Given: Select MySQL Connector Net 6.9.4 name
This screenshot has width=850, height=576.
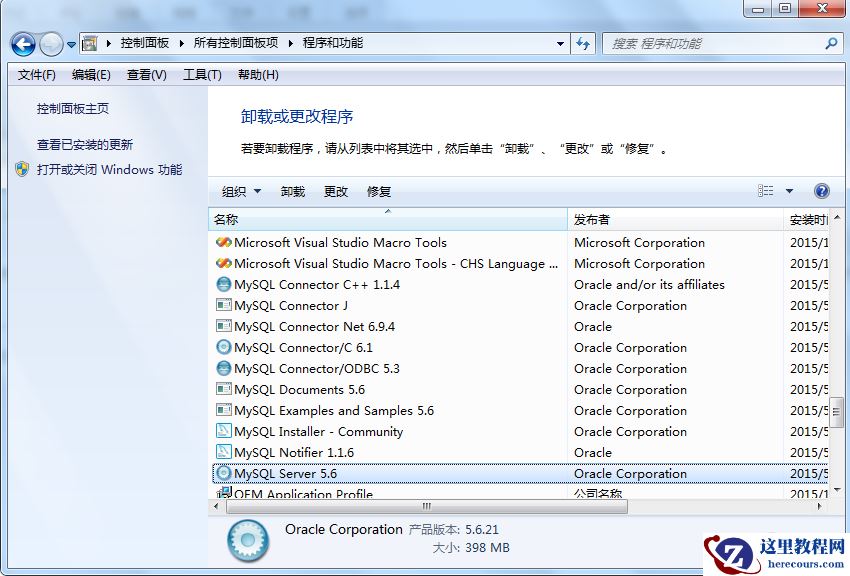Looking at the screenshot, I should [314, 327].
